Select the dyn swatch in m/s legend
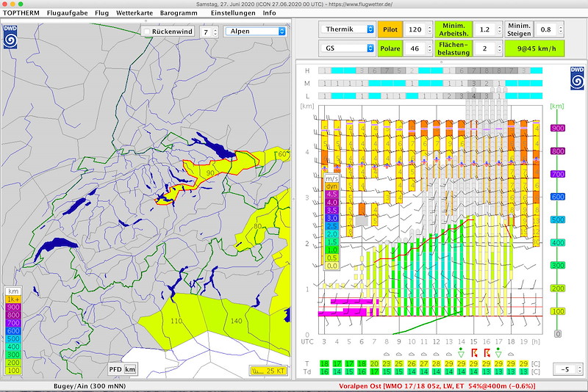Image resolution: width=588 pixels, height=392 pixels. pos(331,186)
